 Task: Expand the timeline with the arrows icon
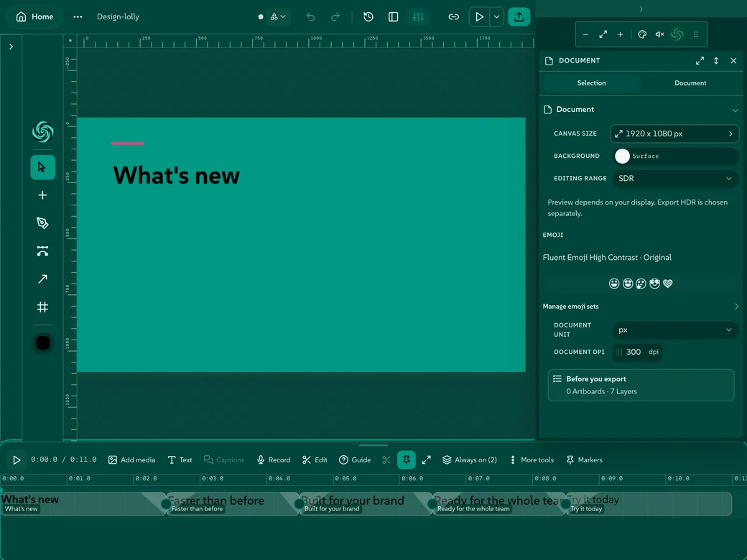tap(427, 460)
